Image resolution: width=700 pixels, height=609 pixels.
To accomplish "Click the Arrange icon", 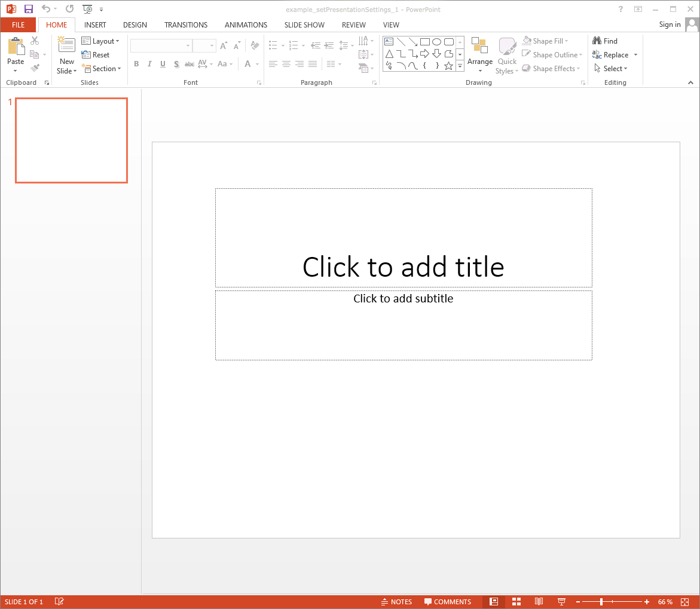I will coord(480,45).
